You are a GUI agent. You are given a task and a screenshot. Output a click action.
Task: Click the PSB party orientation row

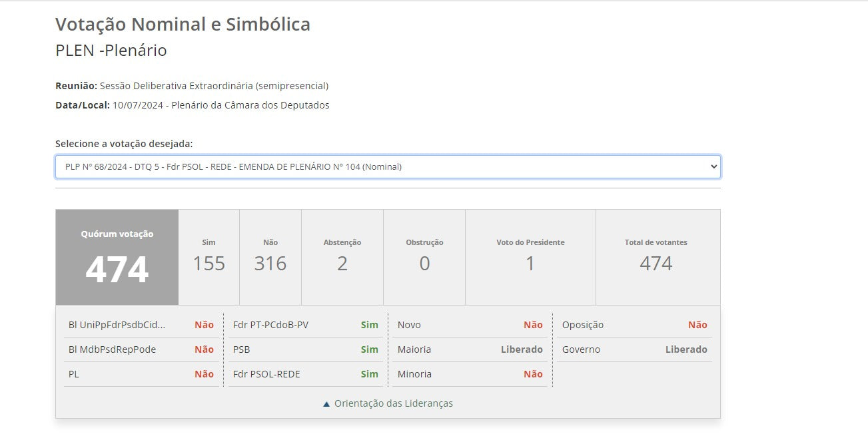305,349
